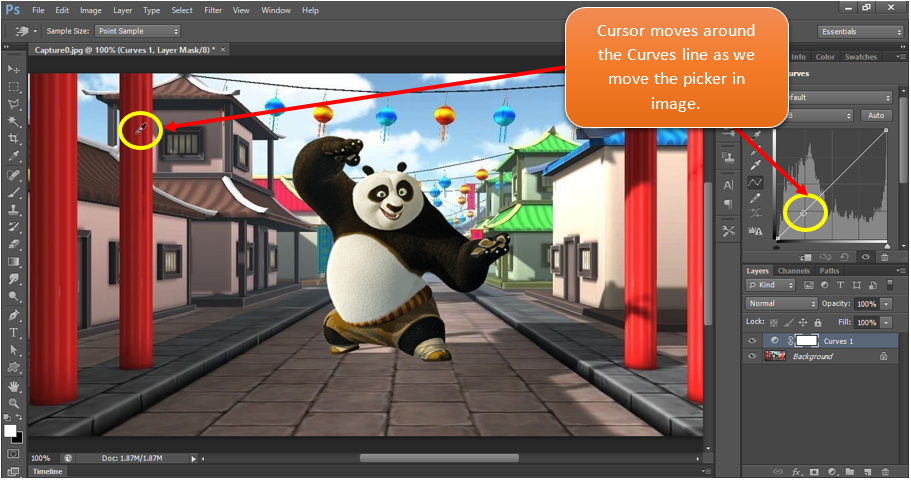
Task: Click the add layer style fx icon
Action: click(797, 471)
